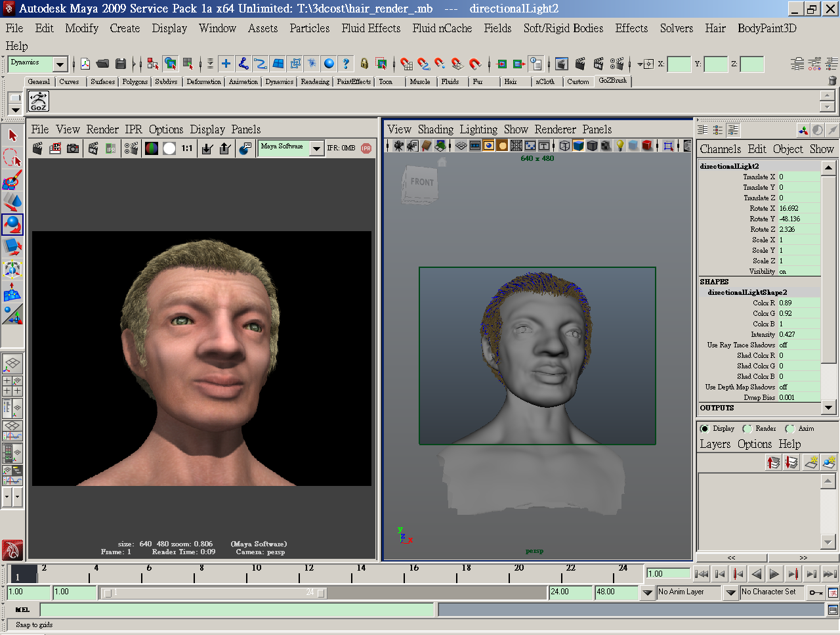
Task: Toggle wireframe cube icon in viewport toolbar
Action: 564,146
